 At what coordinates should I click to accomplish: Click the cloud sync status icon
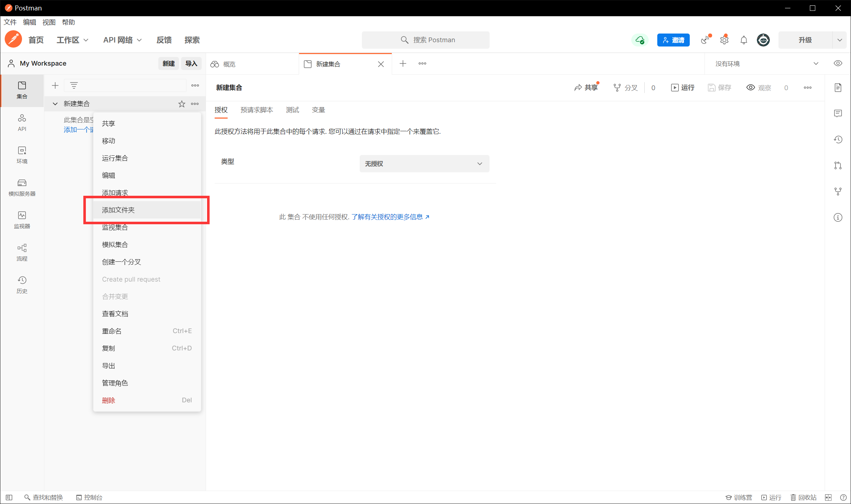(x=640, y=40)
